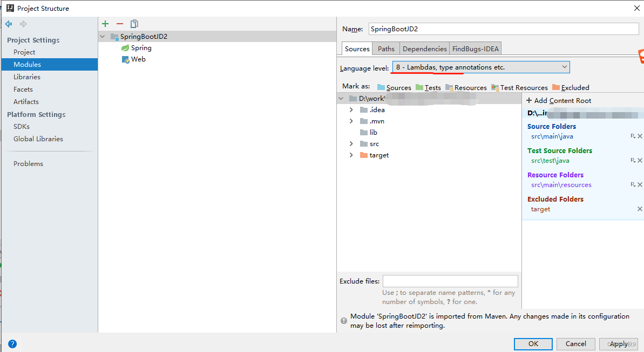This screenshot has height=352, width=644.
Task: Mark folder as Sources
Action: tap(394, 87)
